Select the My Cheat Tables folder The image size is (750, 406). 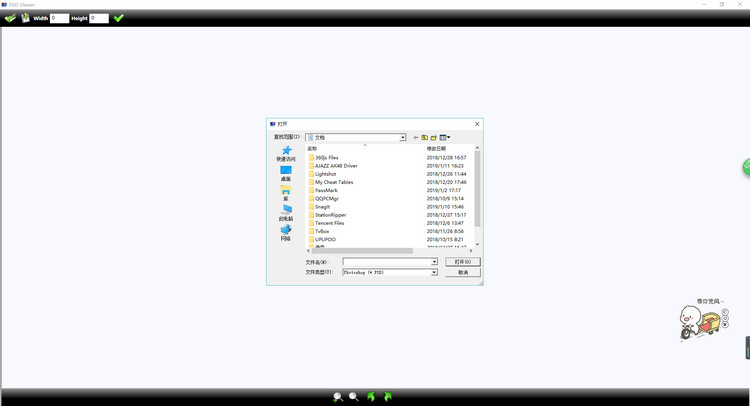tap(331, 182)
